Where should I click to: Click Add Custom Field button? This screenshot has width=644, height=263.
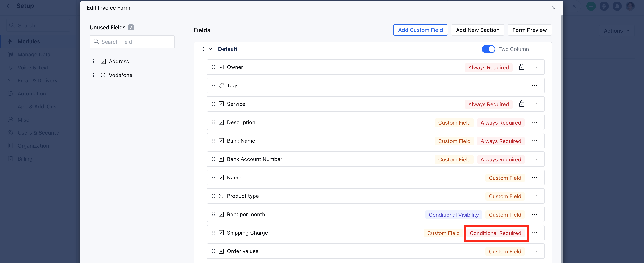420,30
